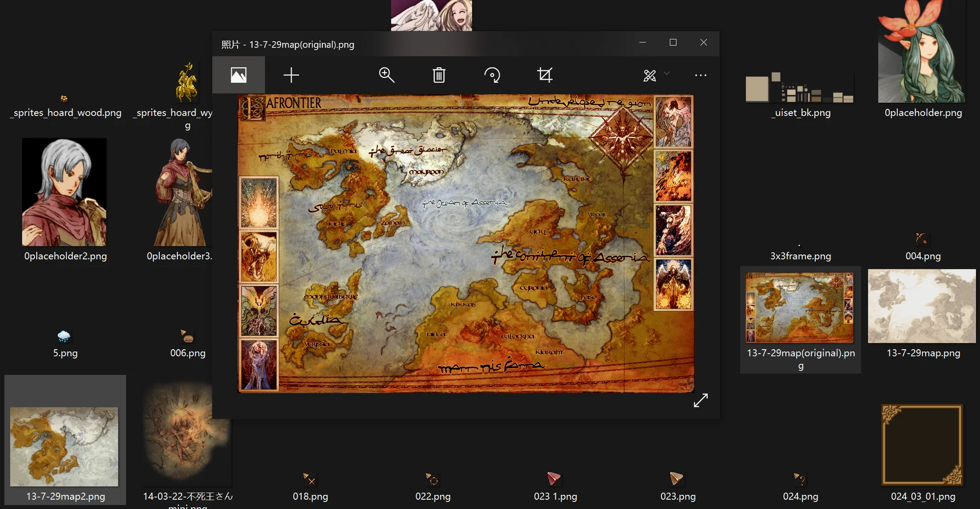Enter full screen with the diagonal arrows icon

(701, 400)
